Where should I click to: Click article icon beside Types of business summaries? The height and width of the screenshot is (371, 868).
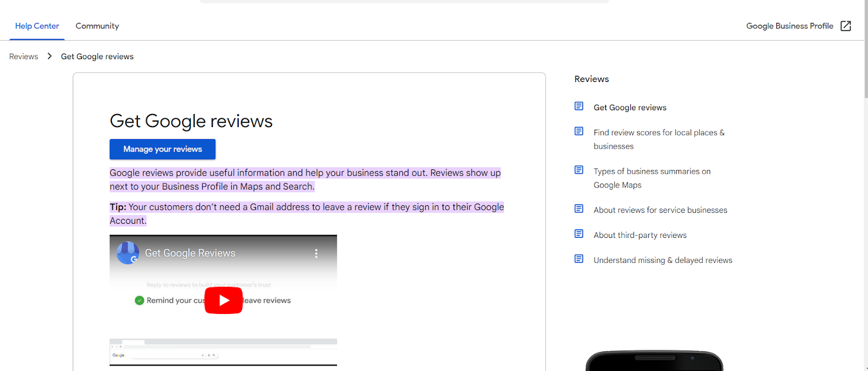coord(579,170)
